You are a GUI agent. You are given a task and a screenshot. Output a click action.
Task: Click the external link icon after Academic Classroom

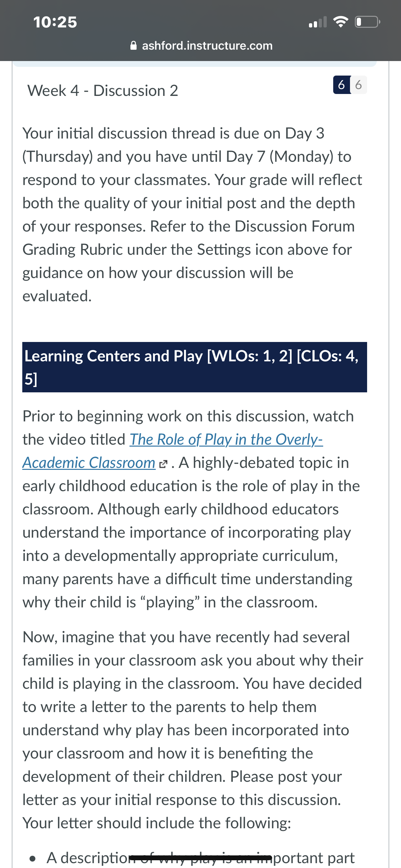point(163,464)
